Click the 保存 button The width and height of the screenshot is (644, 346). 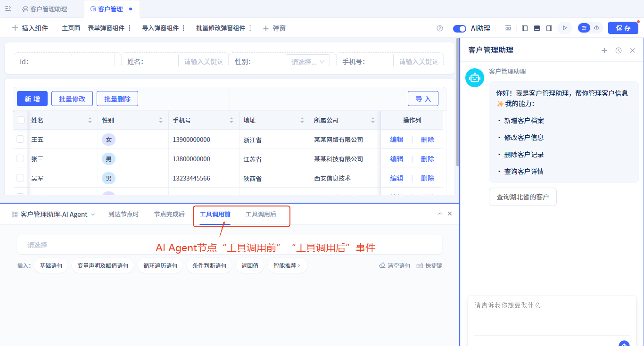pyautogui.click(x=623, y=28)
